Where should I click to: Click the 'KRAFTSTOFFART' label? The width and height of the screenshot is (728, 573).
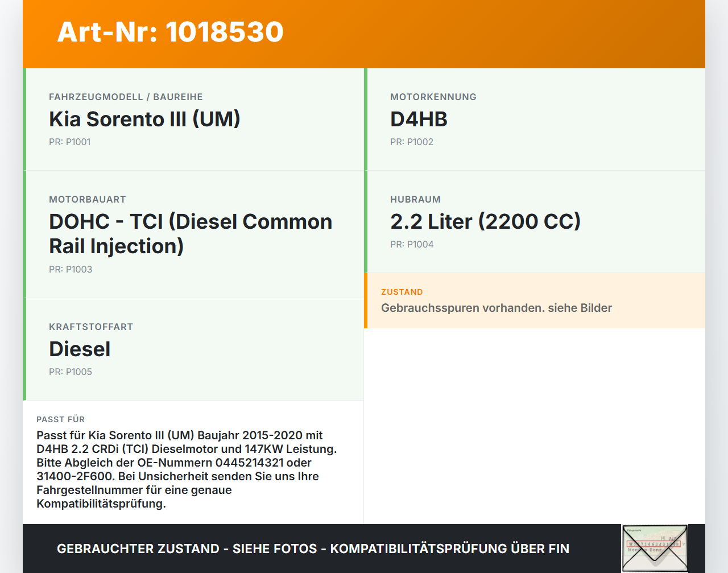pos(91,327)
